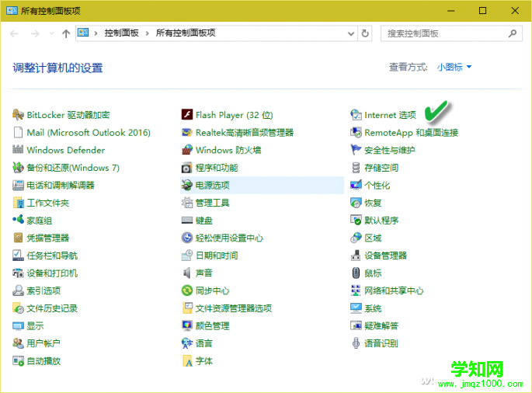Open the 个性化 icon
The width and height of the screenshot is (532, 393).
click(356, 185)
